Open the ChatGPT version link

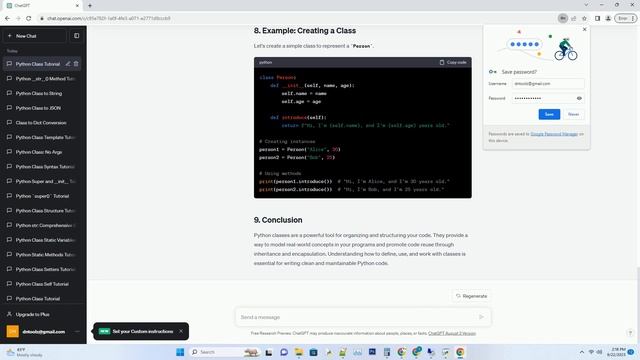point(452,333)
